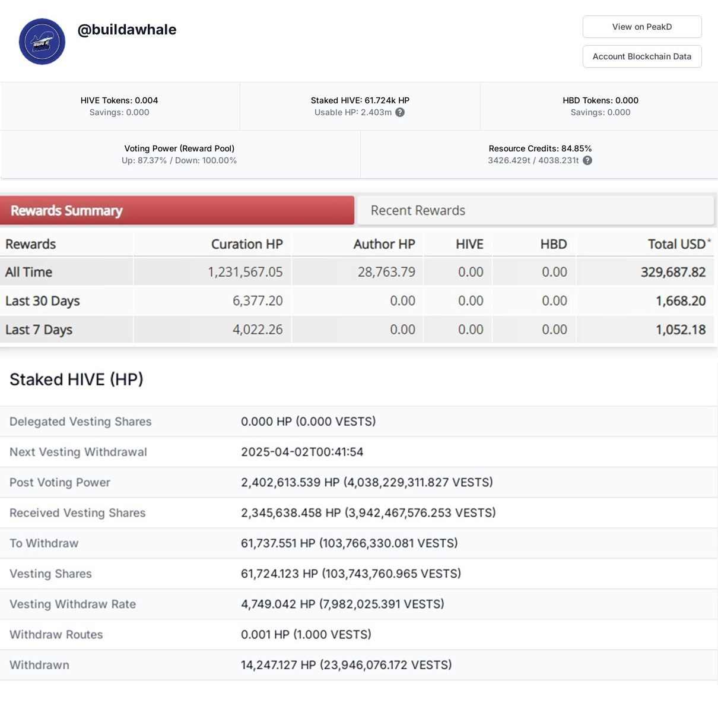718x728 pixels.
Task: Click the Delegated Vesting Shares label
Action: pos(81,422)
